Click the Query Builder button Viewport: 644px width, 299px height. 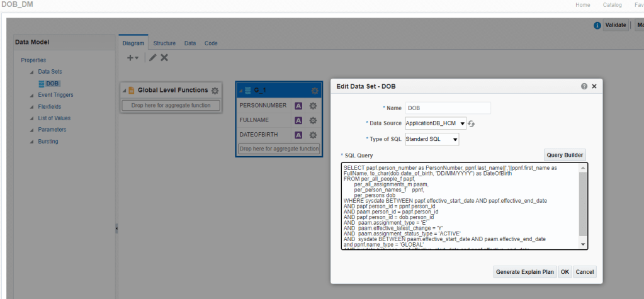click(565, 155)
